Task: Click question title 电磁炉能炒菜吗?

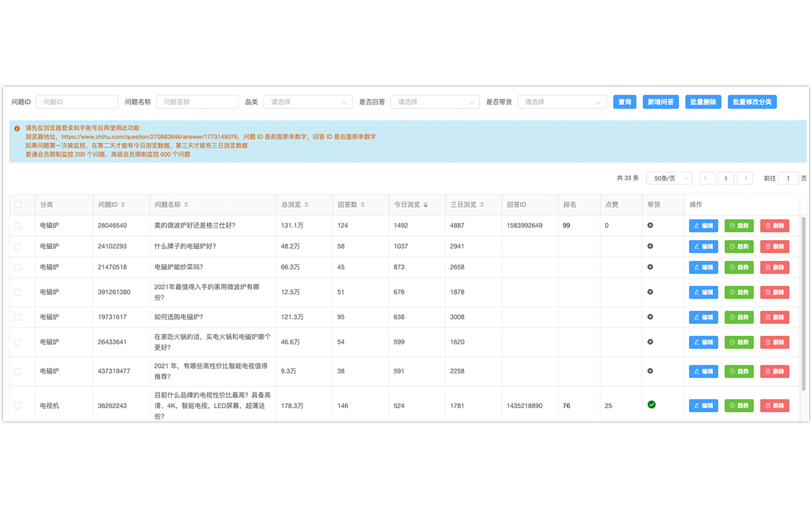Action: [179, 267]
